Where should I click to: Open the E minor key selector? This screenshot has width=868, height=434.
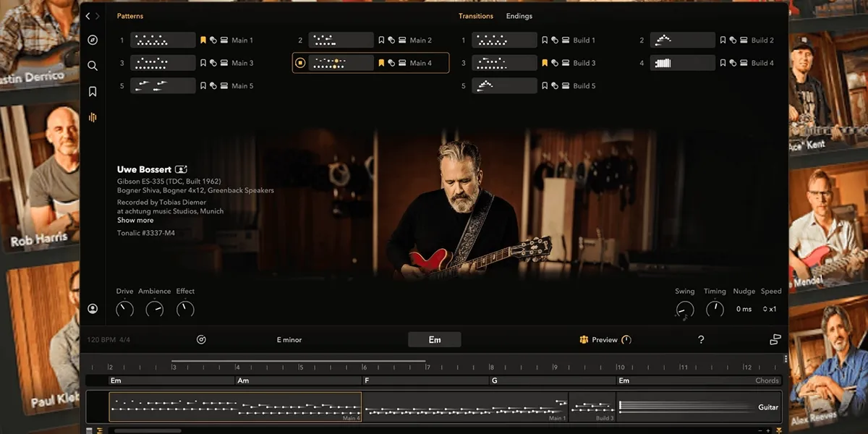(289, 340)
